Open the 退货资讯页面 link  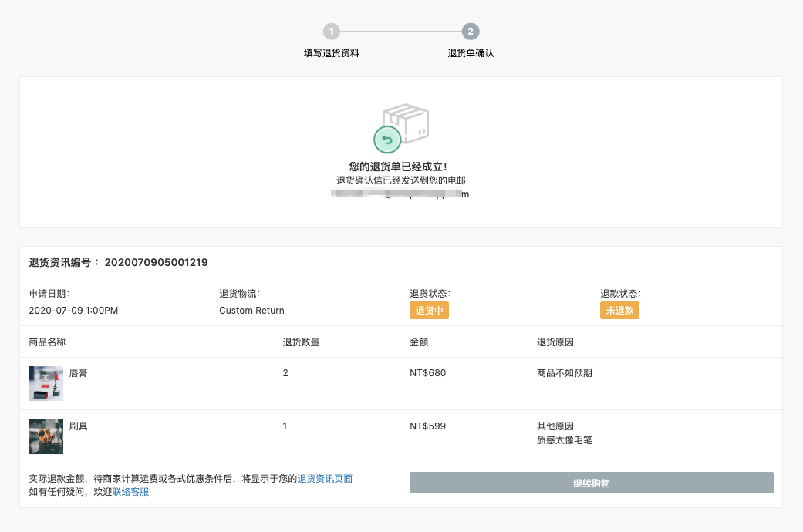tap(325, 478)
